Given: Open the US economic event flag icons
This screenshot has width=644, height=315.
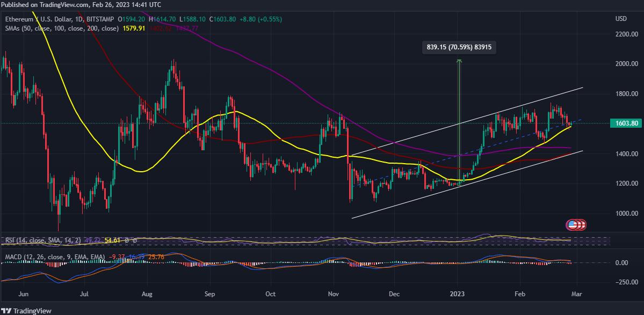Looking at the screenshot, I should 576,224.
